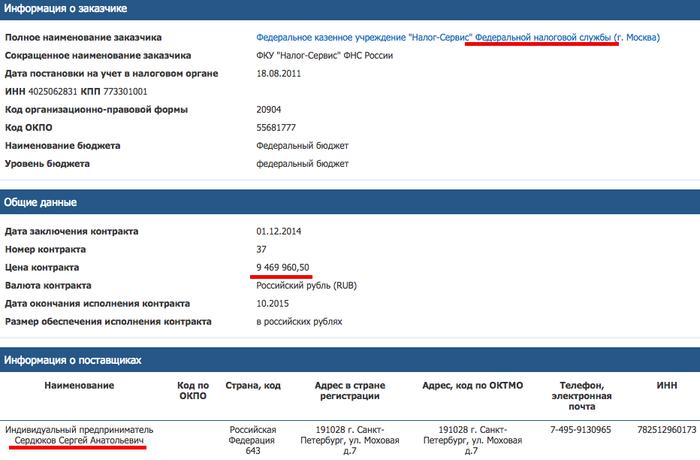
Task: Click supplier ИНН 782512960173
Action: click(x=667, y=430)
